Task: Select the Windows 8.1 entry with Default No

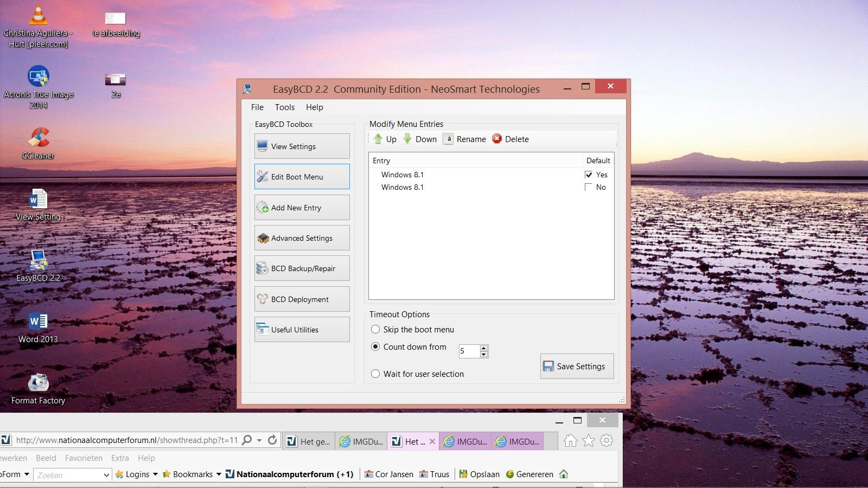Action: [x=491, y=187]
